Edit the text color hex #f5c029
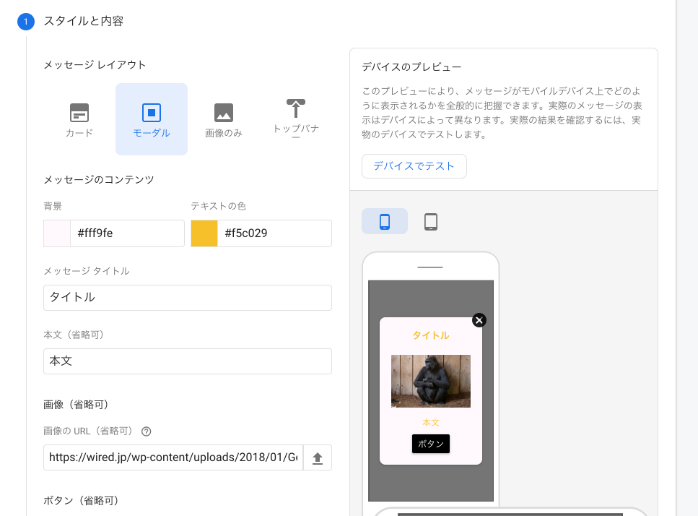This screenshot has width=698, height=516. (x=275, y=233)
